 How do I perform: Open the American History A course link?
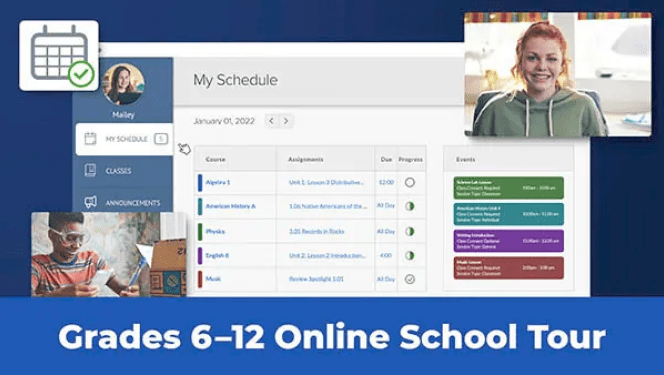[x=230, y=206]
